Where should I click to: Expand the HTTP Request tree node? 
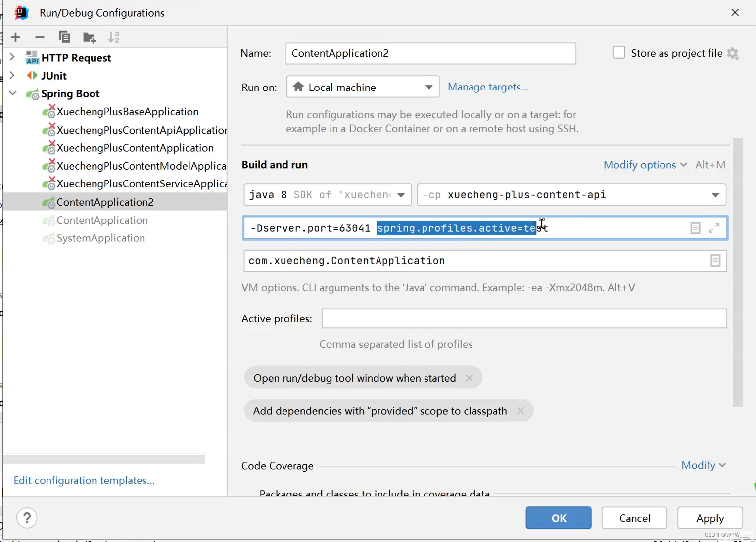click(12, 57)
